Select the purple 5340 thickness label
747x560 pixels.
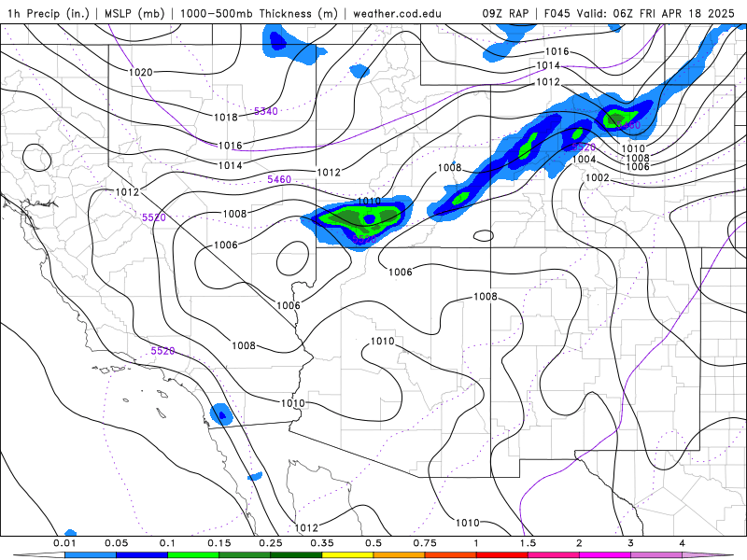265,111
